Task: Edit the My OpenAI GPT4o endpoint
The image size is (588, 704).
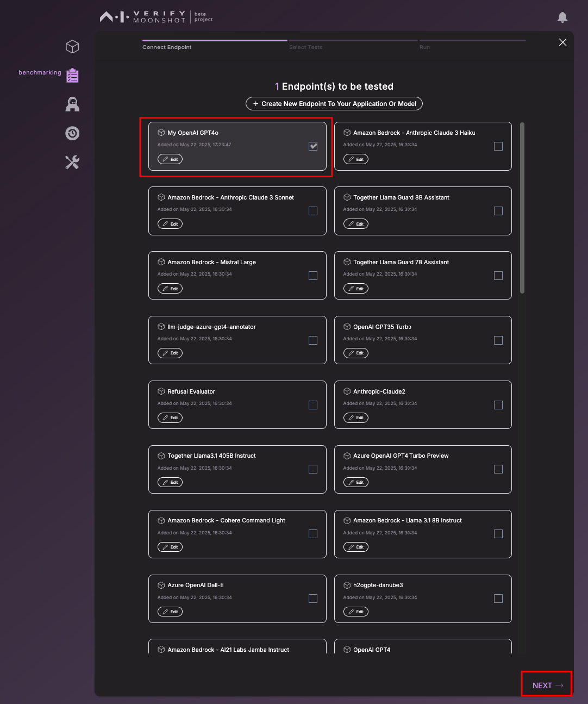Action: point(170,159)
